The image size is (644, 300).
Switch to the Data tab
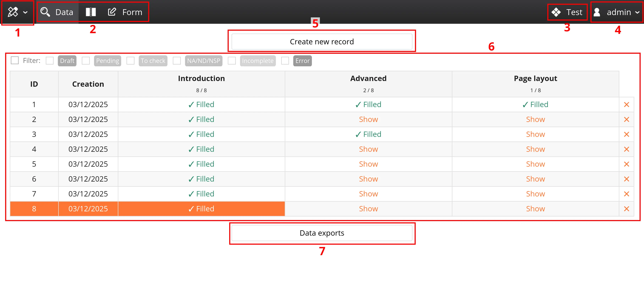pos(64,12)
